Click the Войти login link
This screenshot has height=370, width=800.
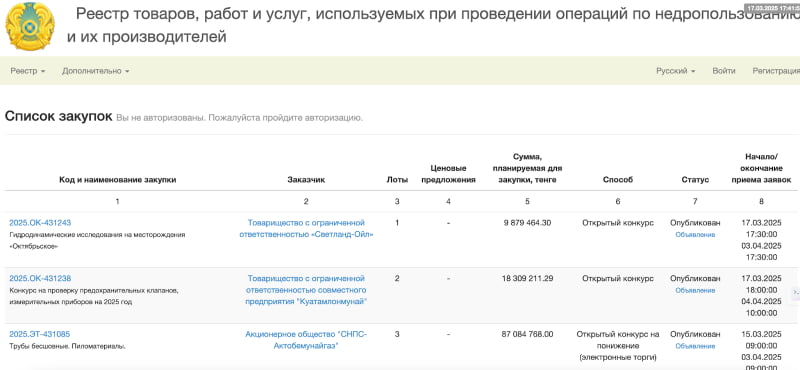point(724,71)
